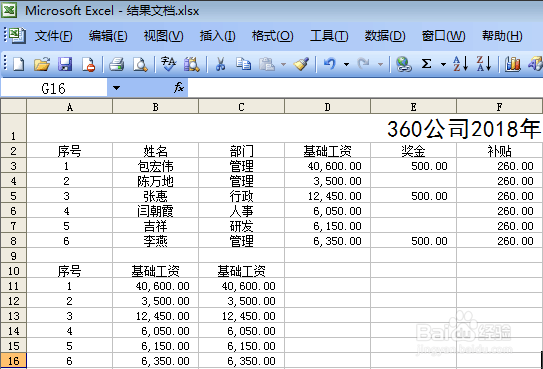Screen dimensions: 543x369
Task: Select column F header
Action: (x=499, y=107)
